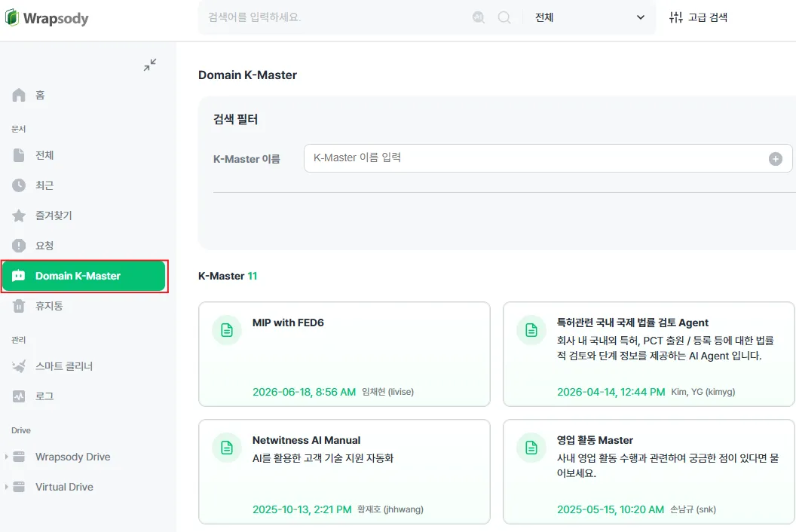Image resolution: width=796 pixels, height=532 pixels.
Task: Click date 2026-04-14, 12:44 PM text
Action: point(611,392)
